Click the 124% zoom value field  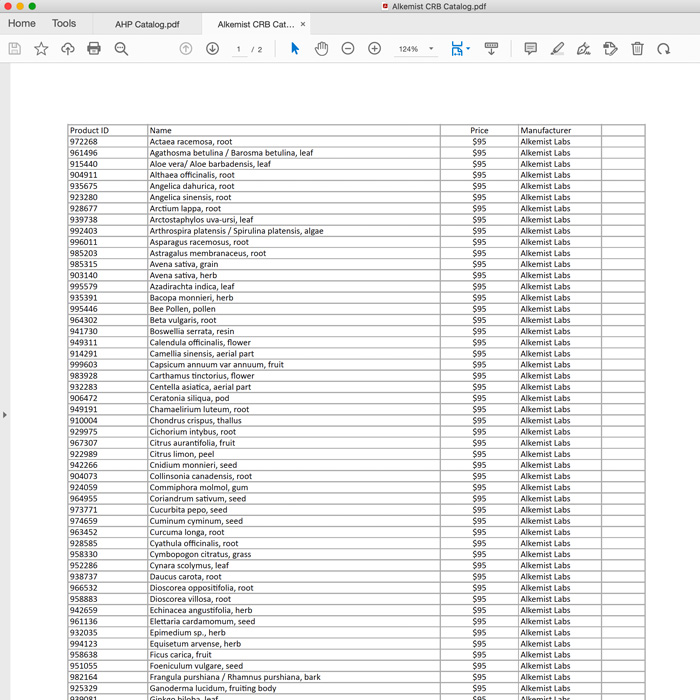(408, 49)
